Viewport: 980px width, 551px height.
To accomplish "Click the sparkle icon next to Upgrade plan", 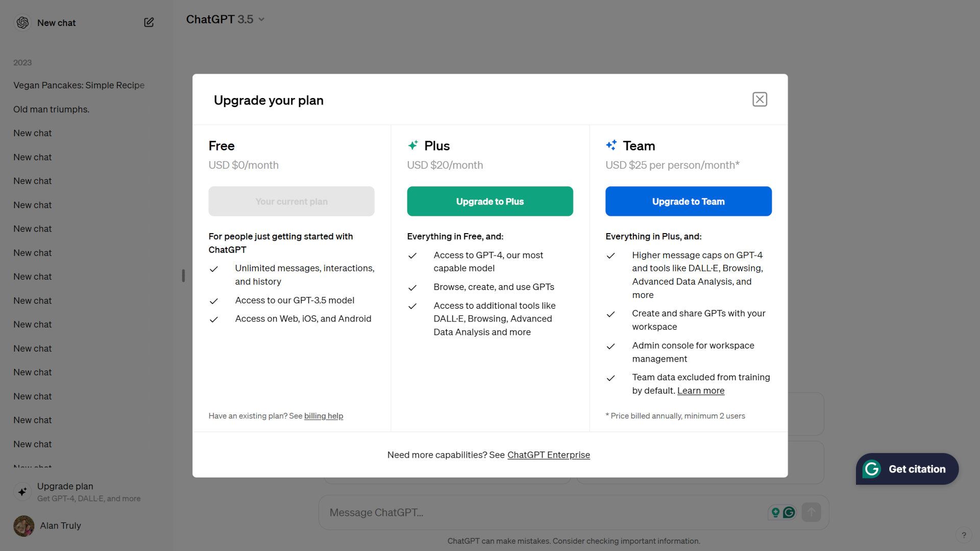I will click(22, 491).
